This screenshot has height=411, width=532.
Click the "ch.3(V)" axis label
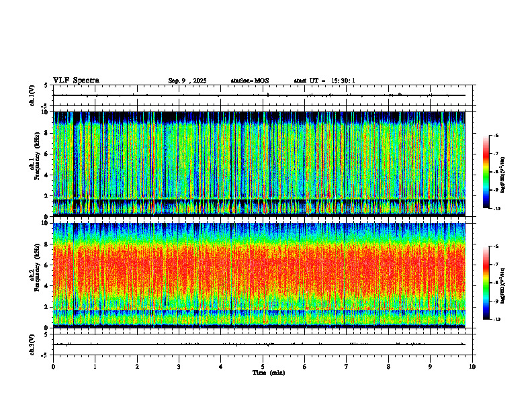[32, 345]
